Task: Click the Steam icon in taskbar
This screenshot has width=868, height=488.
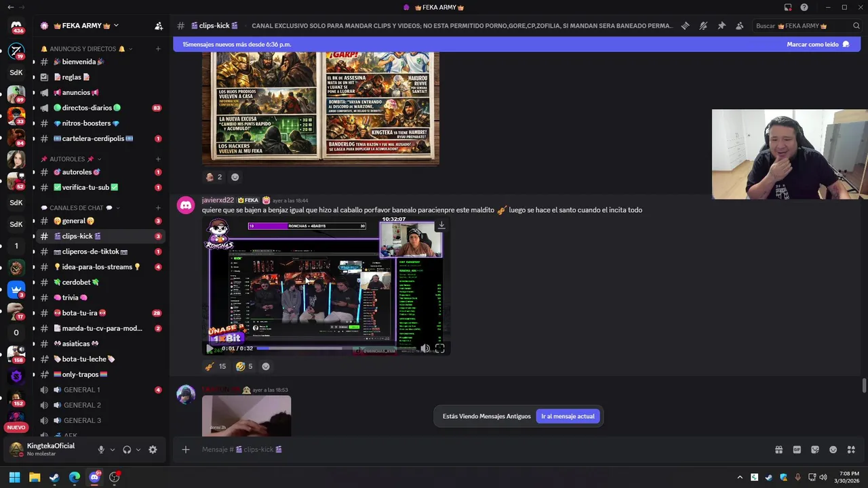Action: pos(54,477)
